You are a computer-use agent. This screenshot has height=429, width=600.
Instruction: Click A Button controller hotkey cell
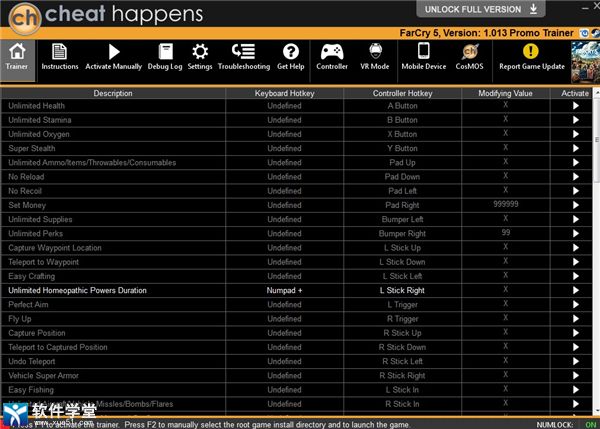click(x=402, y=106)
